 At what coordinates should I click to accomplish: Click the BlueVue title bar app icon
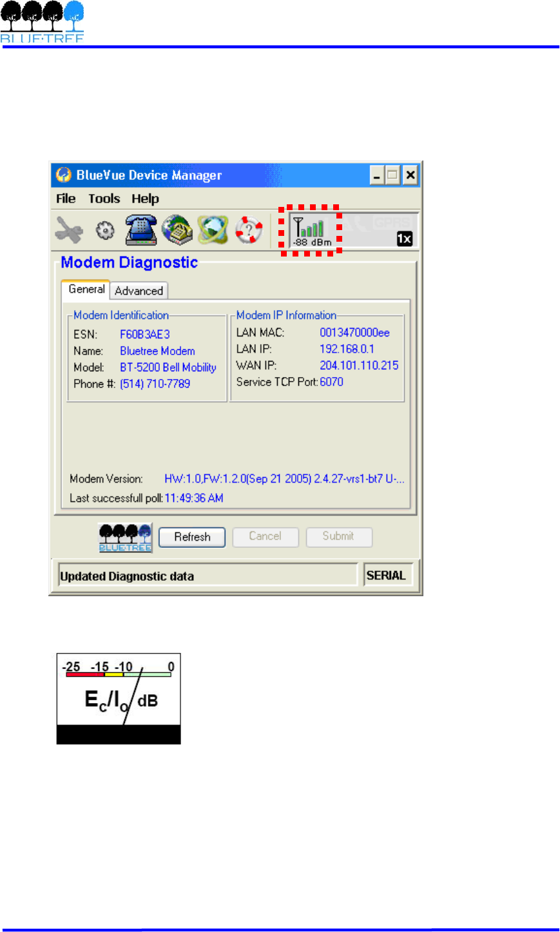click(63, 175)
